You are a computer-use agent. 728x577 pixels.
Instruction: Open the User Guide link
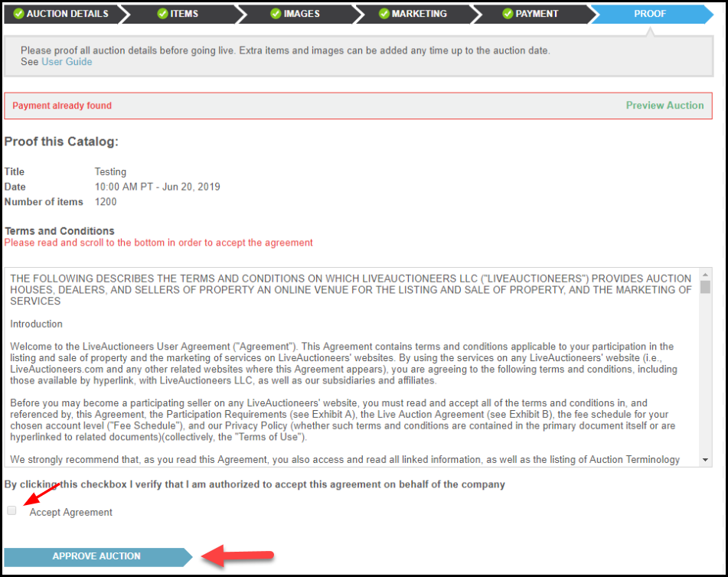coord(67,62)
